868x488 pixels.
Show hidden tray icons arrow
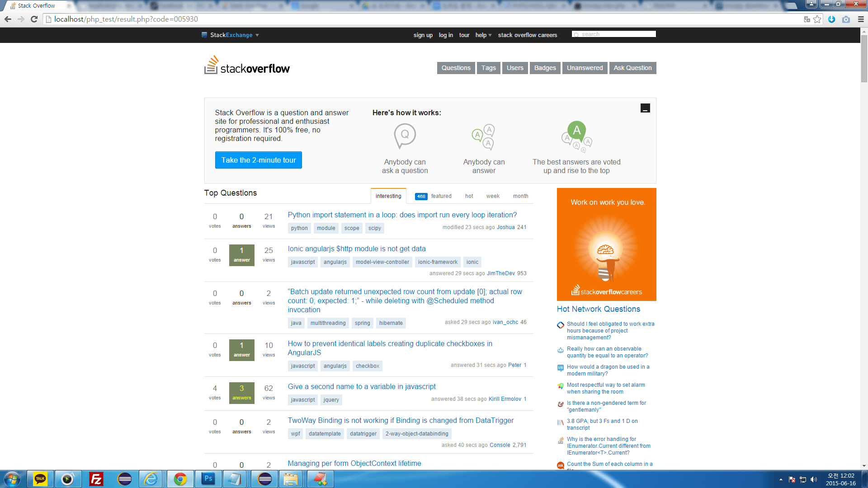click(x=781, y=479)
